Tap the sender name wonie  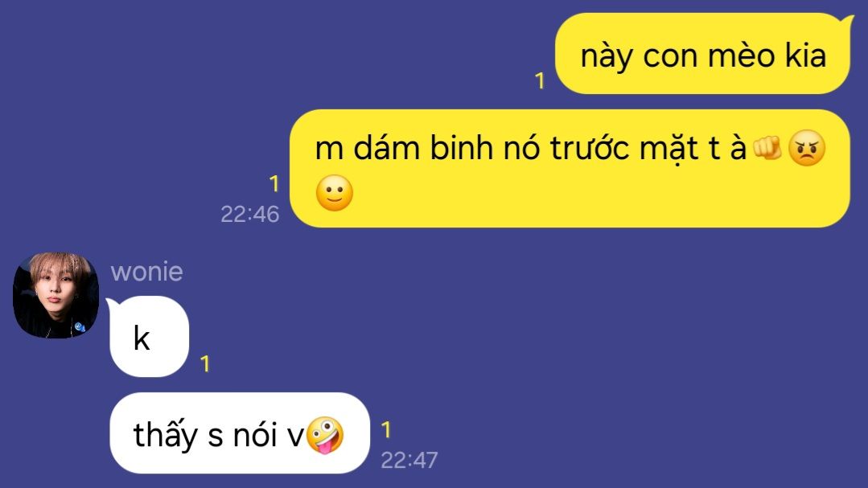[x=146, y=273]
